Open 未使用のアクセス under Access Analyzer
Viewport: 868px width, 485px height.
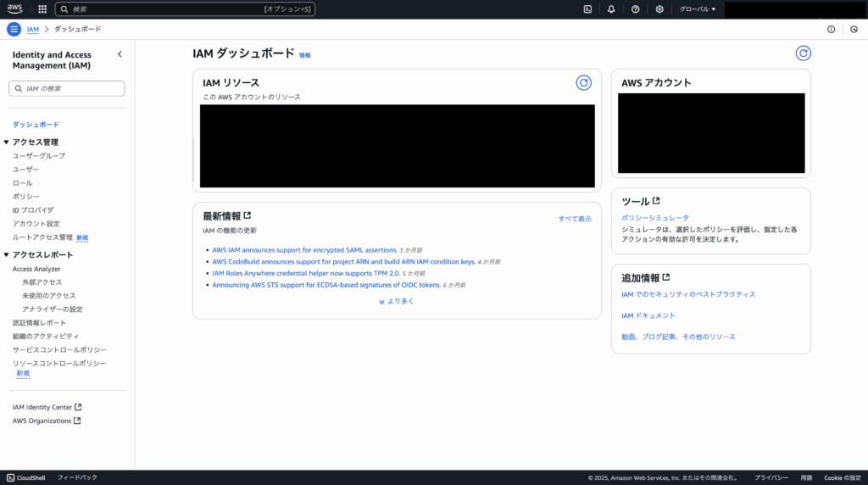pyautogui.click(x=48, y=296)
